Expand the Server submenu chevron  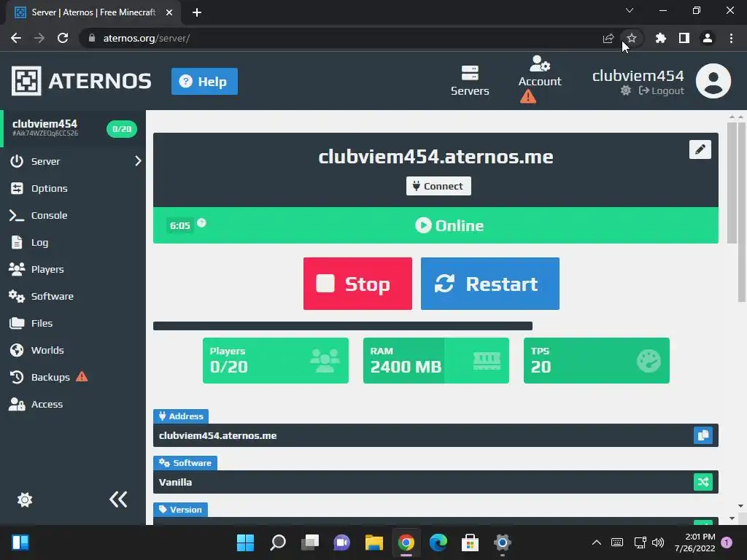click(138, 161)
